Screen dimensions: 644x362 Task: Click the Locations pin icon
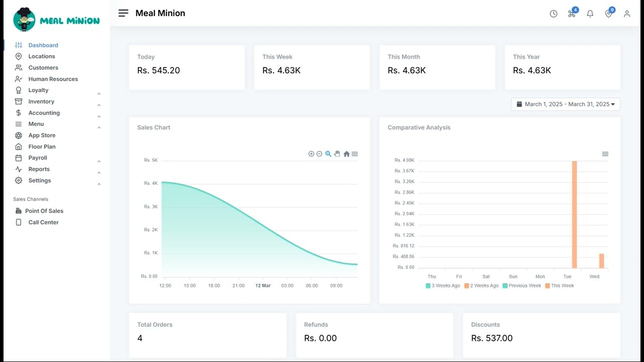click(19, 56)
